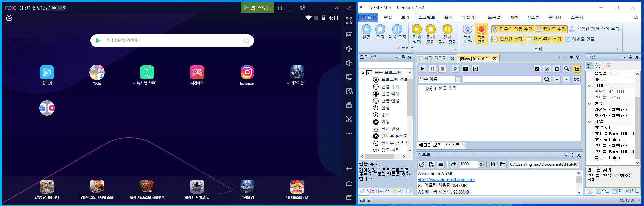The image size is (644, 206).
Task: Open the Tools folder on the Nox home screen
Action: 97,73
